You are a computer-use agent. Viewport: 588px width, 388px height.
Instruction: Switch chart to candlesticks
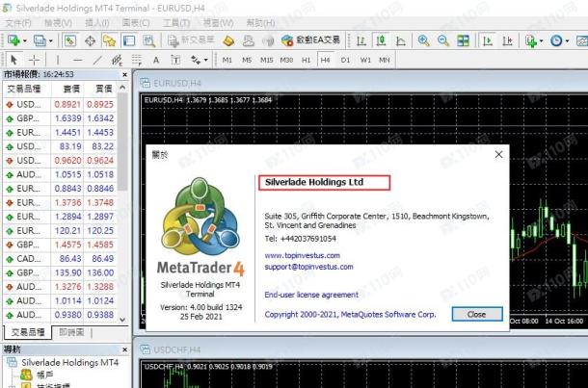pyautogui.click(x=381, y=40)
